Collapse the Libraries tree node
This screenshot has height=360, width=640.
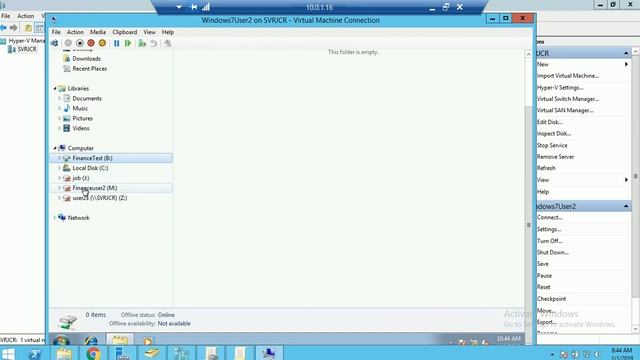coord(55,88)
